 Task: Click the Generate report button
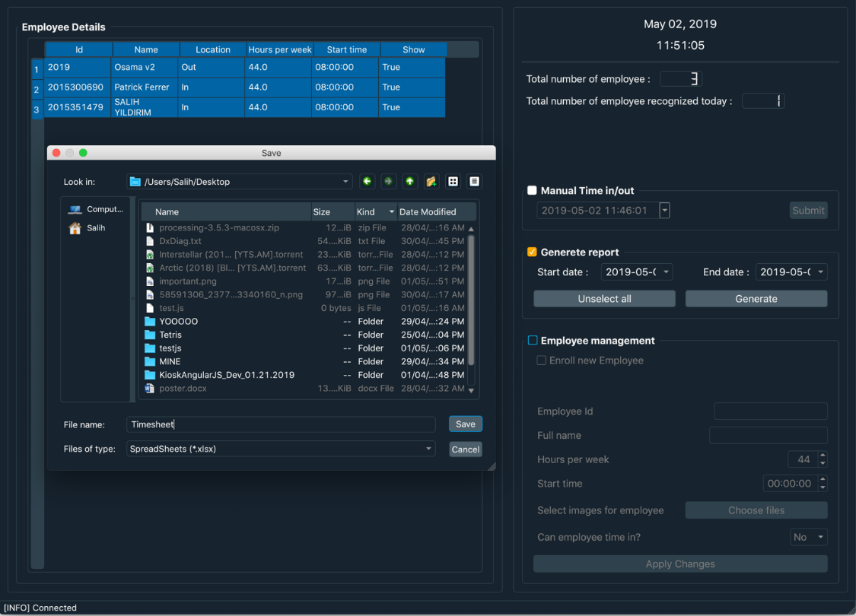(x=756, y=299)
